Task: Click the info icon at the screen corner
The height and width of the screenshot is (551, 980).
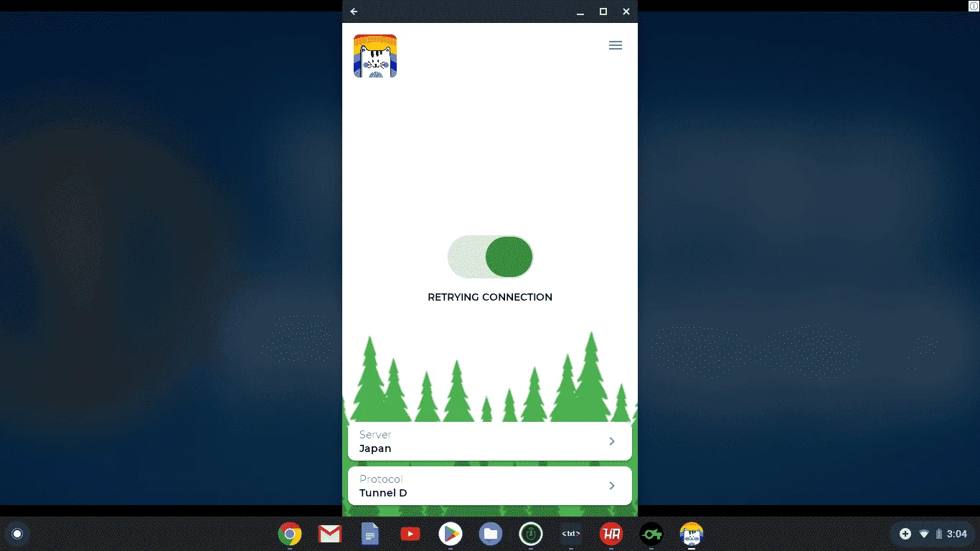Action: [974, 6]
